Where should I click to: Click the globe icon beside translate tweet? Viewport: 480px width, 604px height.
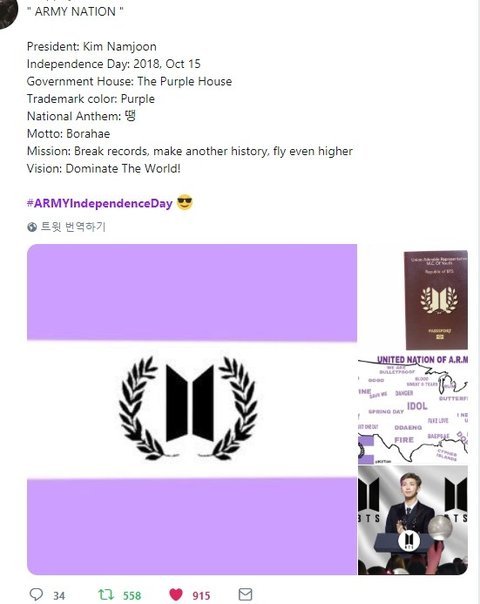(32, 227)
